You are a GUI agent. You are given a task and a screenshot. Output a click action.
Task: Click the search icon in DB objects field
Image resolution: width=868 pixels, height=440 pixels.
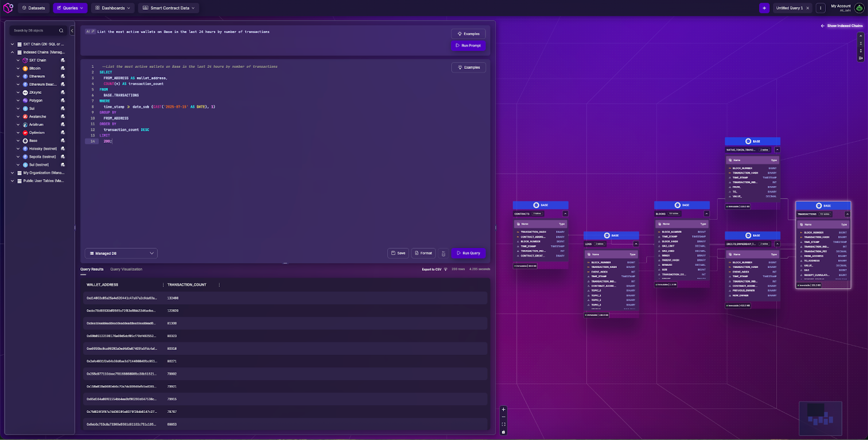[x=61, y=31]
